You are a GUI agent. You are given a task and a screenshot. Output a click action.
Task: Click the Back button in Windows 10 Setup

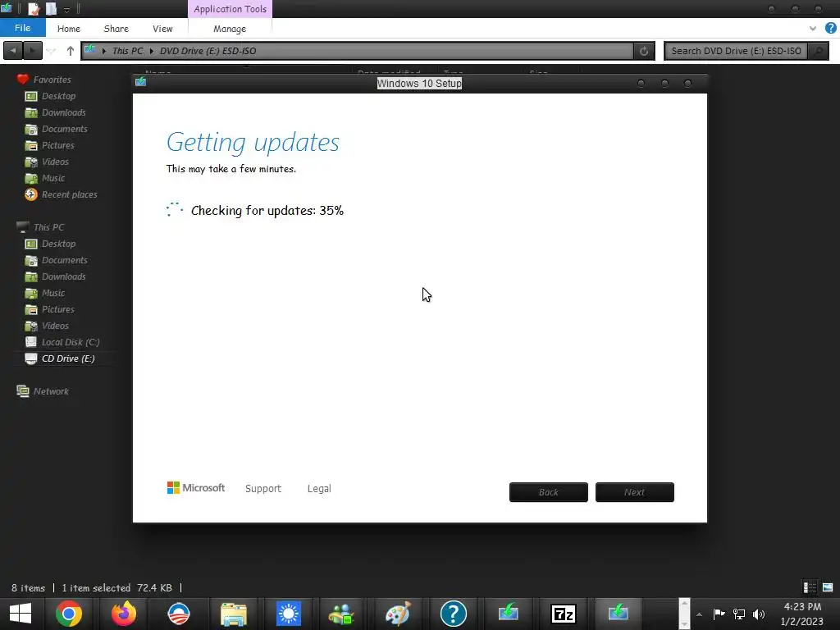click(549, 492)
